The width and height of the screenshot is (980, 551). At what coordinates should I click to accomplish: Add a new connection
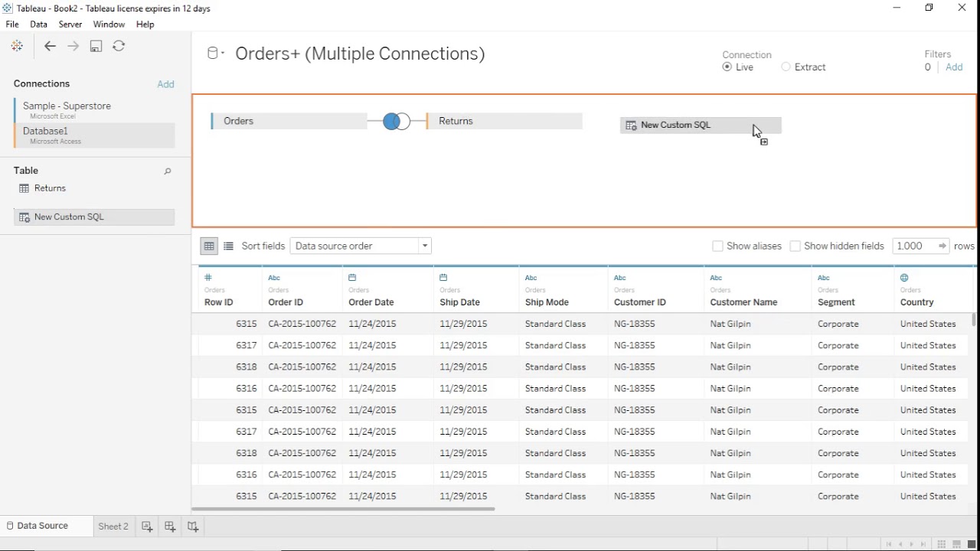pos(166,84)
